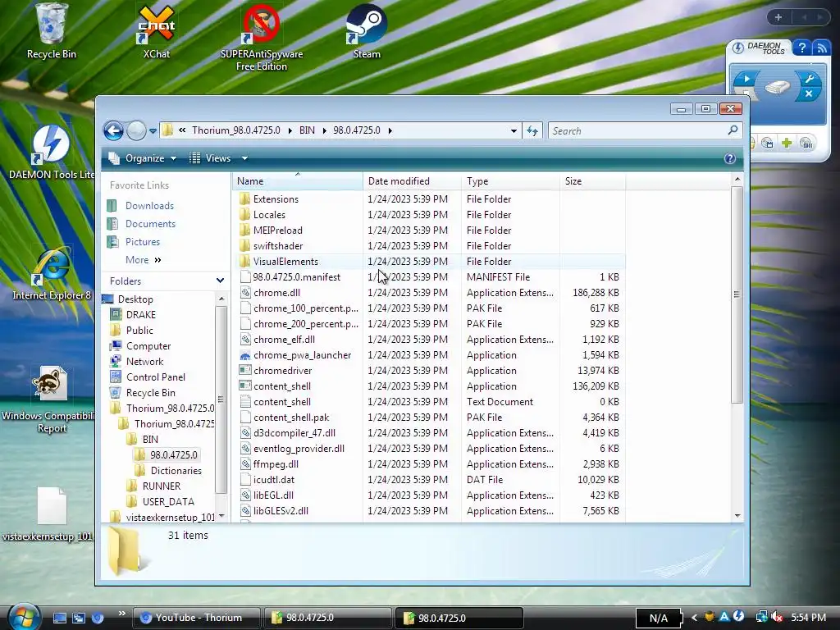The width and height of the screenshot is (840, 630).
Task: Click the Refresh button beside address bar
Action: (x=532, y=130)
